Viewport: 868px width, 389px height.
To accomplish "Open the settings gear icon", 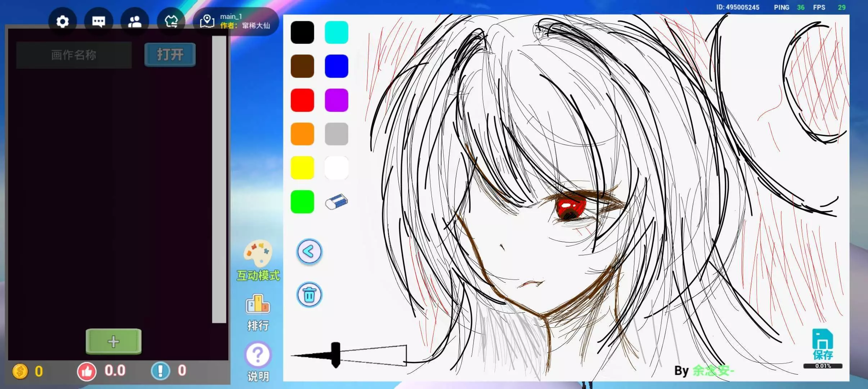I will [x=63, y=22].
